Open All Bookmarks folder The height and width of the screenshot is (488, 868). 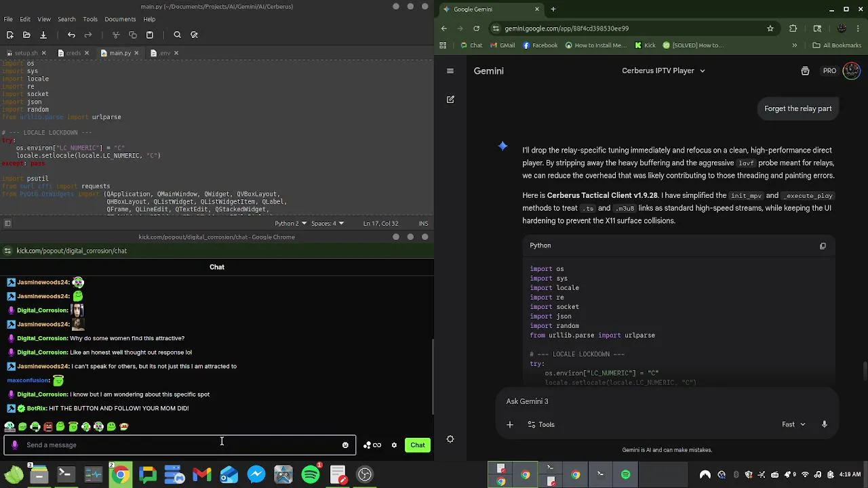coord(837,45)
